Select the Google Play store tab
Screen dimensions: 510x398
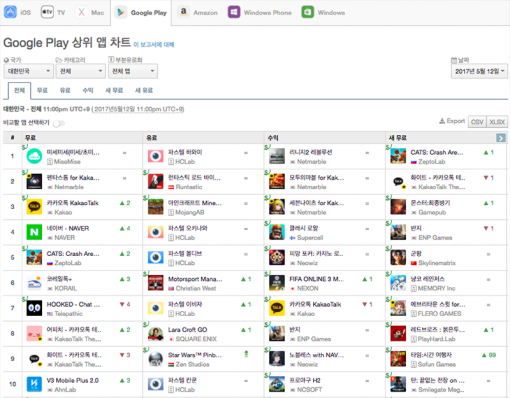(x=141, y=13)
